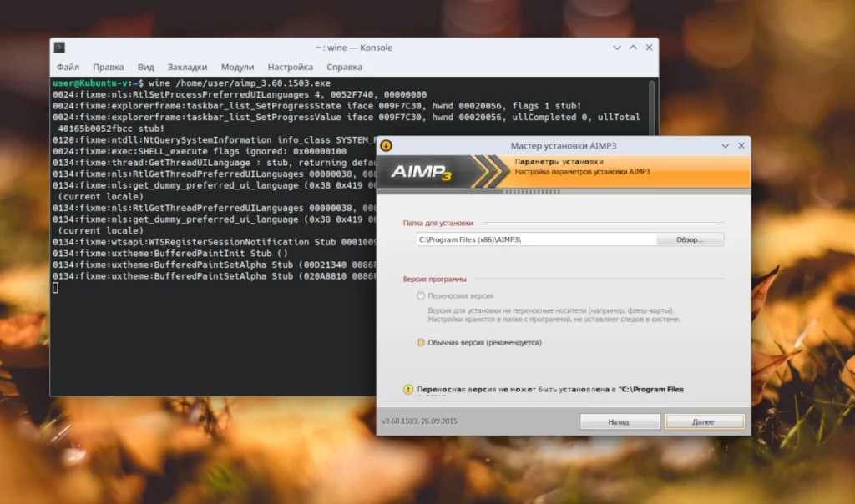Screen dimensions: 855x504
Task: Open the Файл menu in Konsole
Action: tap(68, 67)
